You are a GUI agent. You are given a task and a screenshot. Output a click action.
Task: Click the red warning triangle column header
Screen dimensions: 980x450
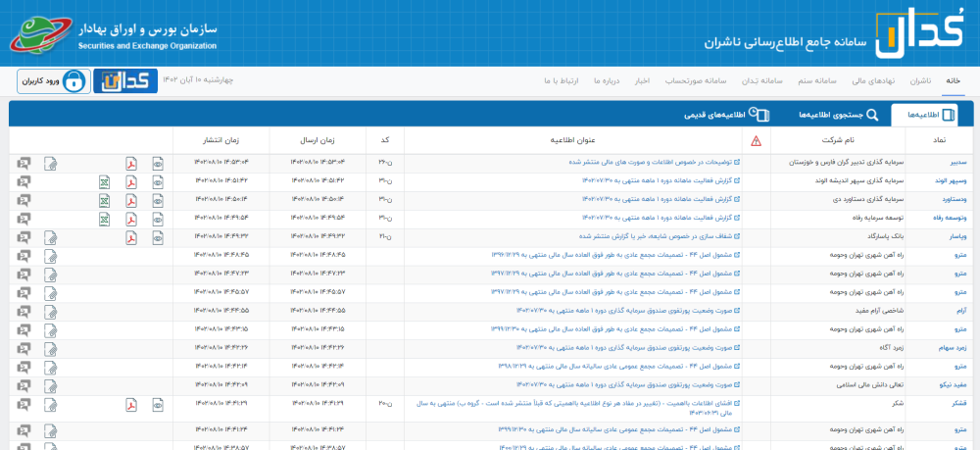757,140
